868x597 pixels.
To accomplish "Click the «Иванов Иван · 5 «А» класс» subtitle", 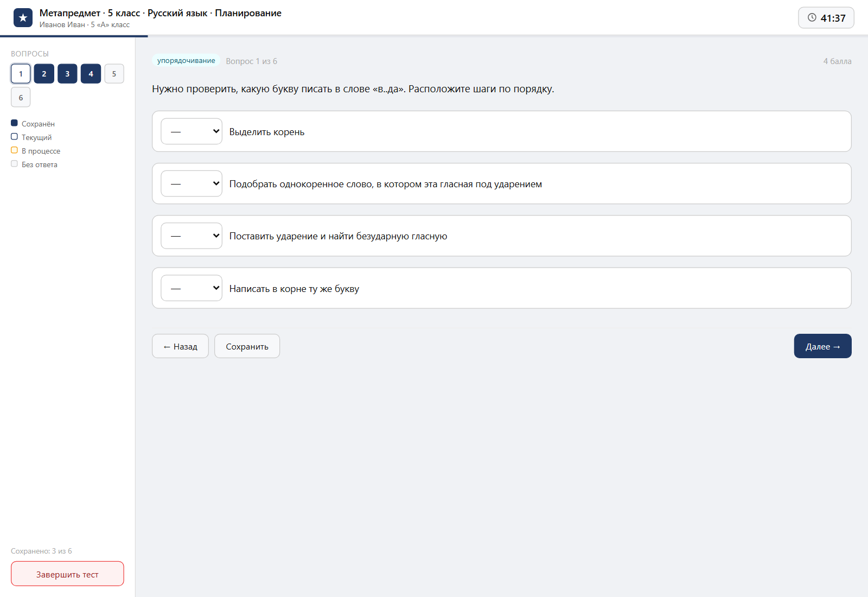I will pyautogui.click(x=85, y=24).
